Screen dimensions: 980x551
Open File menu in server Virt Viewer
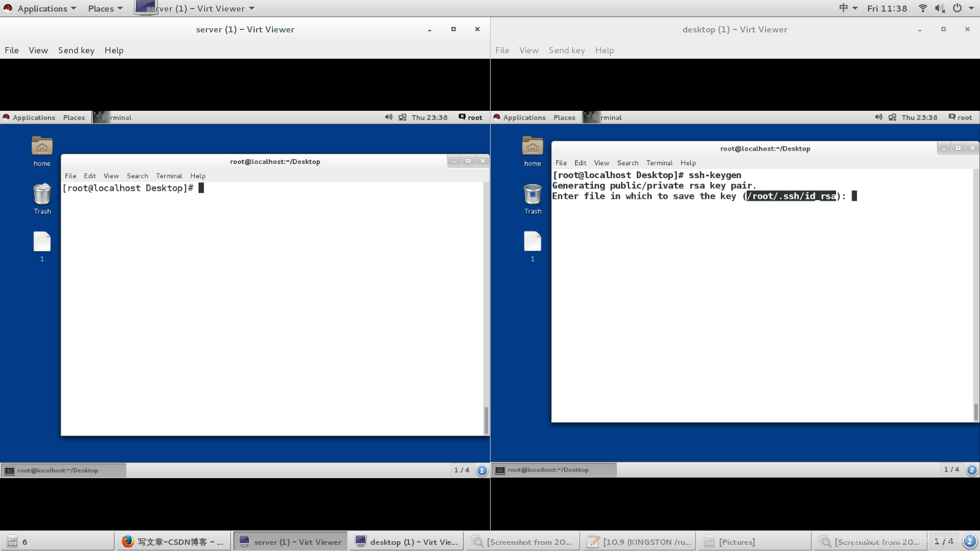(x=12, y=50)
